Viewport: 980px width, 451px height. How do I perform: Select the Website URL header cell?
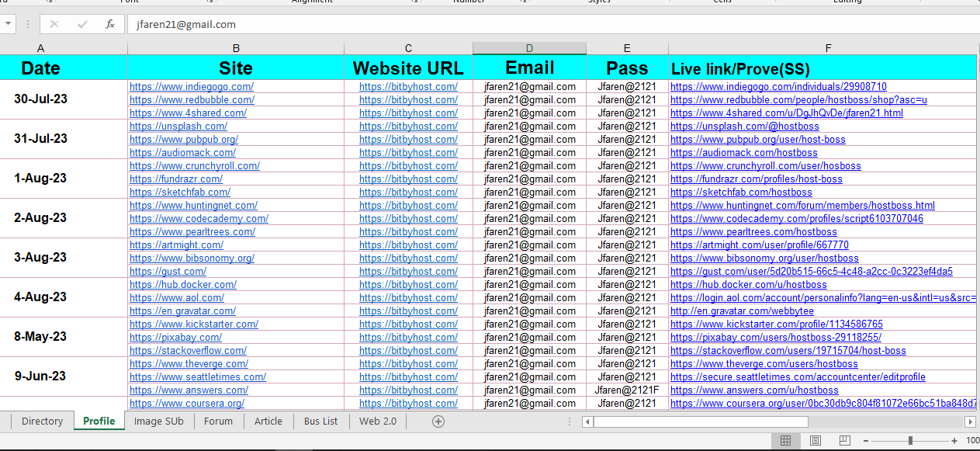tap(408, 68)
